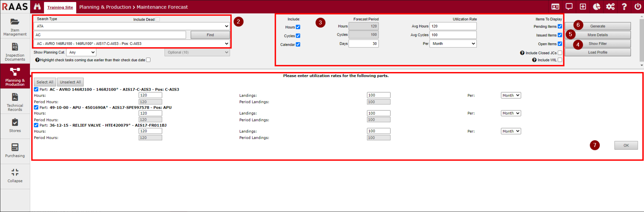Open the Search Type ATA dropdown

[132, 26]
